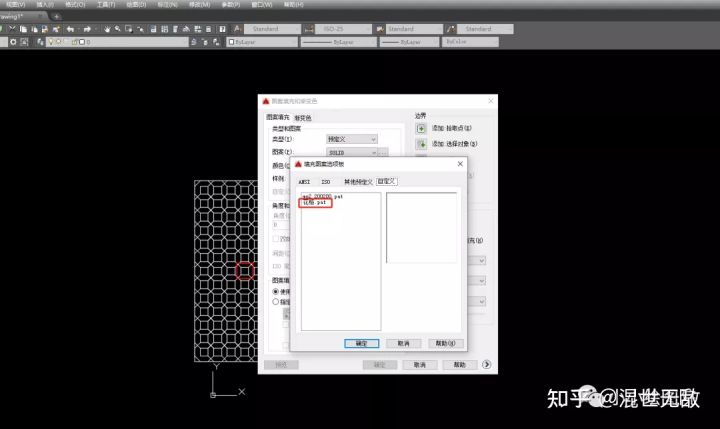720x429 pixels.
Task: Click the Table Style icon
Action: pos(380,29)
